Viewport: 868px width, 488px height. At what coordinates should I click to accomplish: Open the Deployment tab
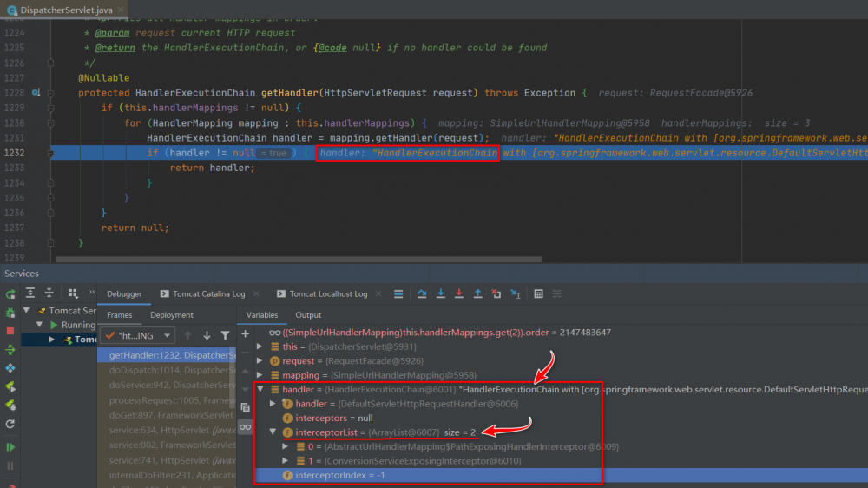coord(171,315)
